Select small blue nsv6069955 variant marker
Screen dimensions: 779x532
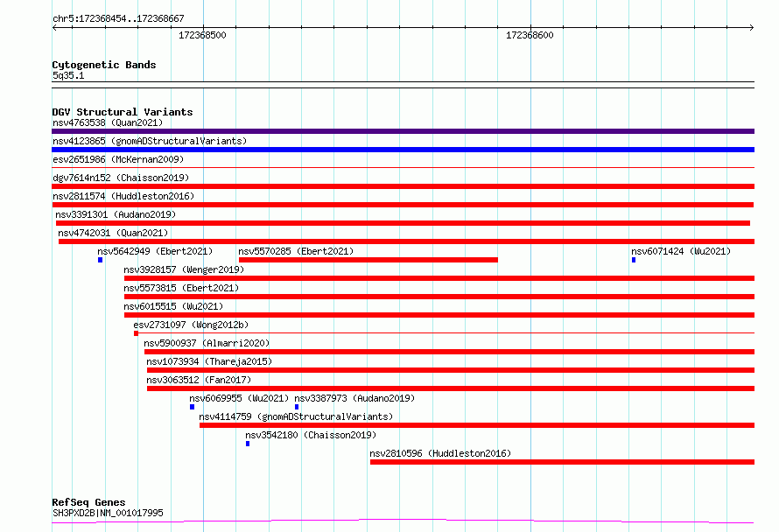click(x=193, y=407)
